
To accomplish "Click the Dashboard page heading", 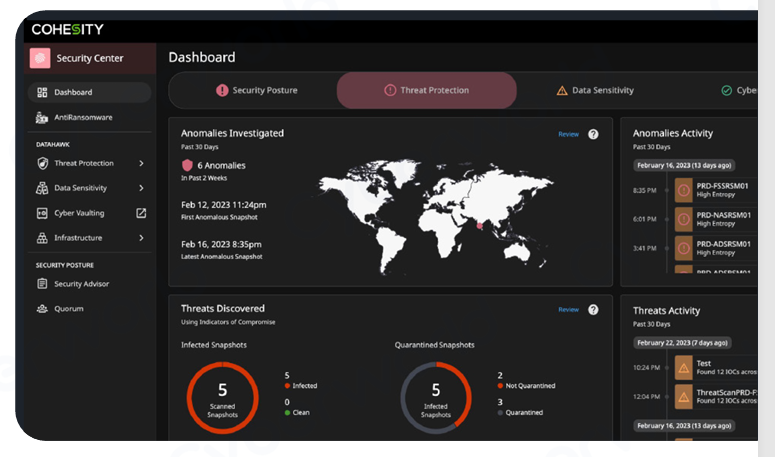I will point(202,57).
